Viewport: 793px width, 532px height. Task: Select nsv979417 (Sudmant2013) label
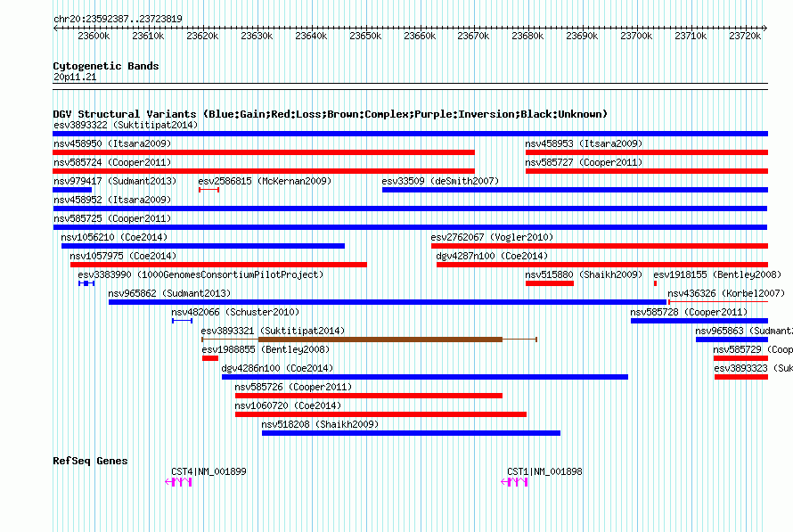pyautogui.click(x=115, y=181)
